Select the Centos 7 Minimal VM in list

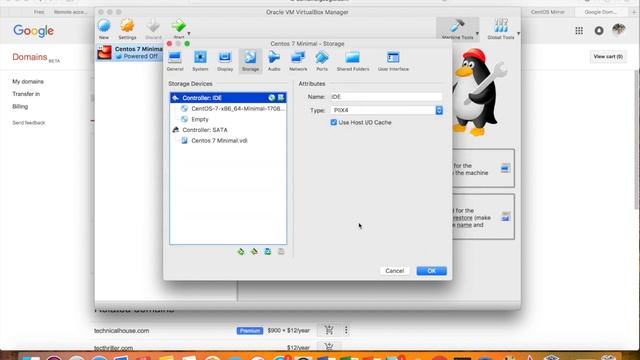(x=129, y=53)
